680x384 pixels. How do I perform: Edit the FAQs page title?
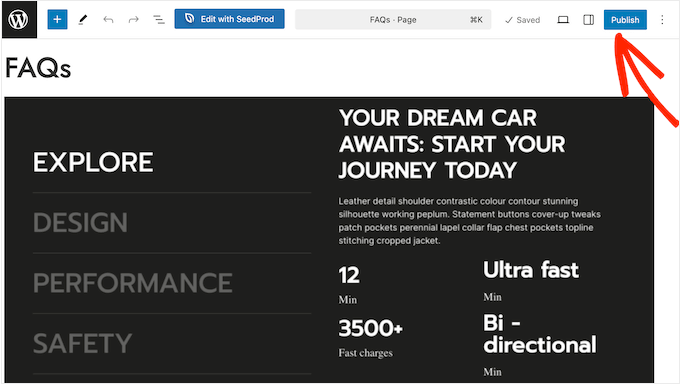click(x=38, y=68)
